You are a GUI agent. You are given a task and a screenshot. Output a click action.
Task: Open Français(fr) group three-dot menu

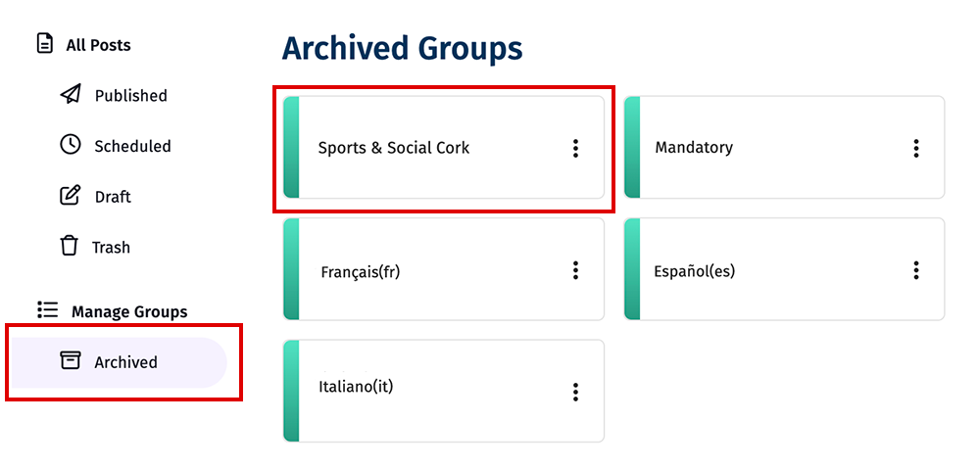(x=575, y=270)
